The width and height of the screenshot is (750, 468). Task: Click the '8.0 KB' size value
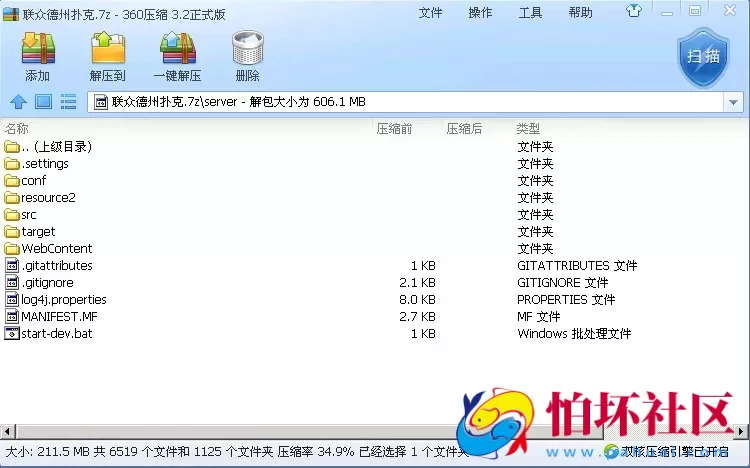[x=417, y=300]
